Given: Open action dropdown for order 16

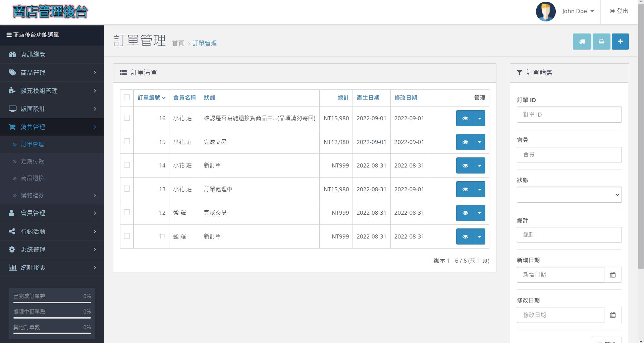Looking at the screenshot, I should 480,118.
